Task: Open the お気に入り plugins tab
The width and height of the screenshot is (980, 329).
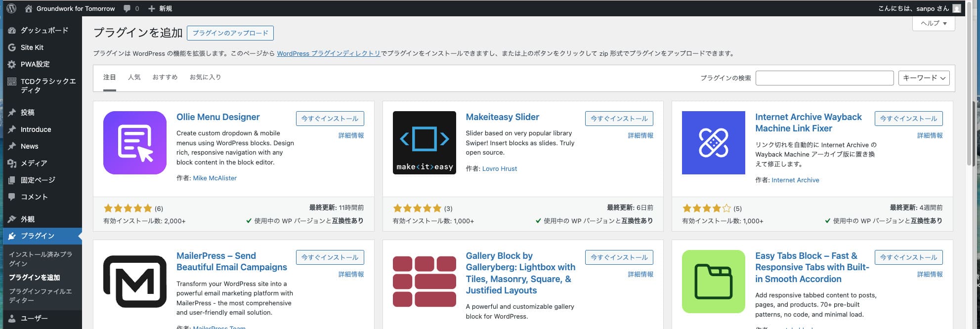Action: point(205,77)
